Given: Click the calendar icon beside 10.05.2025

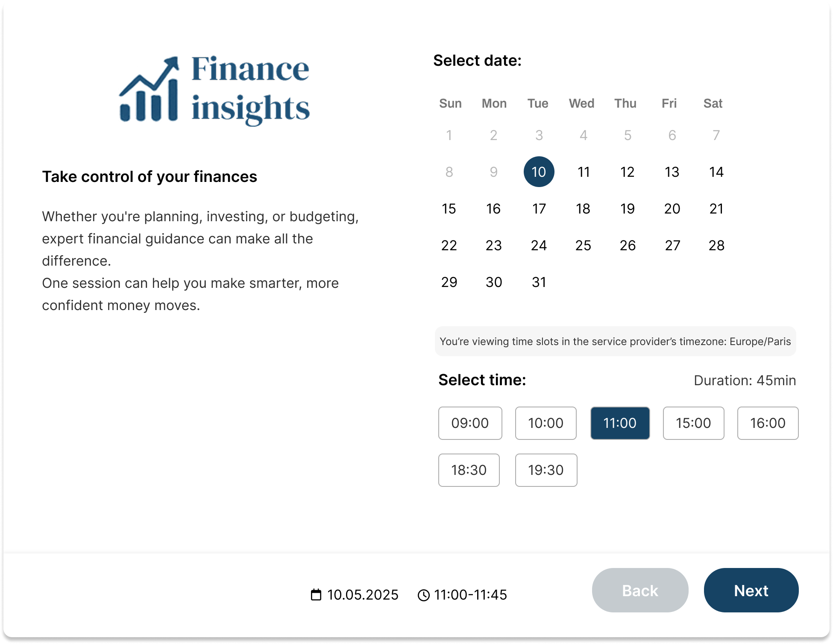Looking at the screenshot, I should (316, 594).
